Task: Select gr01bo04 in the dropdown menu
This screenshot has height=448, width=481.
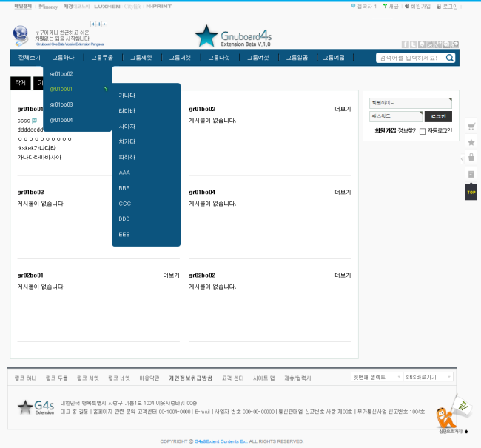Action: pyautogui.click(x=61, y=120)
